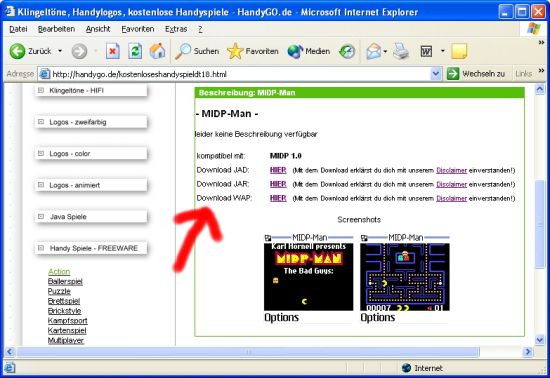The image size is (550, 378).
Task: Click the MIDP-Man title screen screenshot
Action: click(308, 279)
